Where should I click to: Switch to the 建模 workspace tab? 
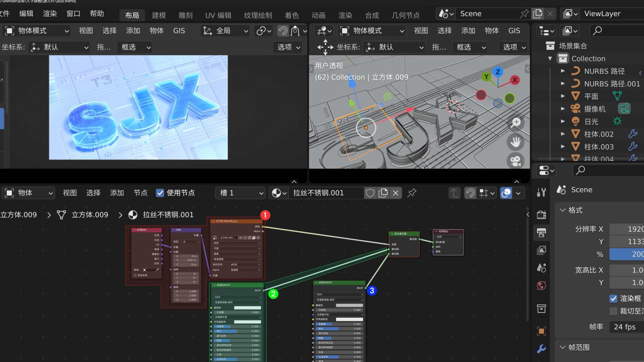coord(159,15)
